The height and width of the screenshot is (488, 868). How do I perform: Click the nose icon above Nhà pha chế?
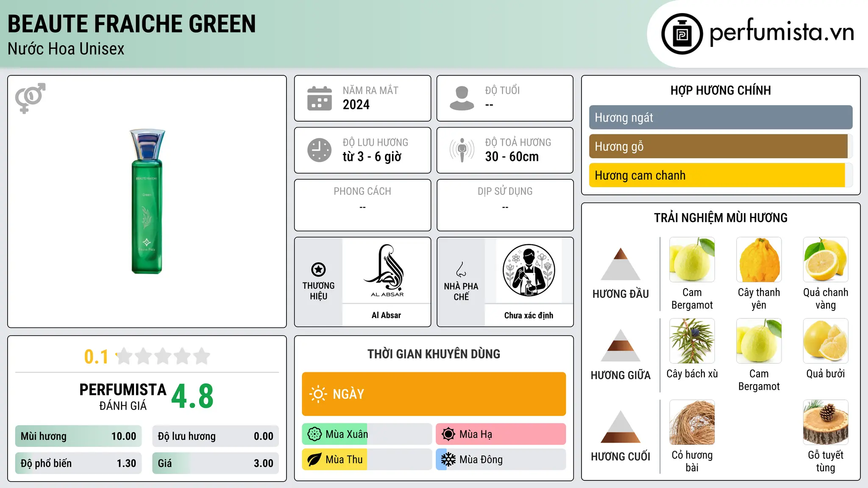pyautogui.click(x=461, y=269)
